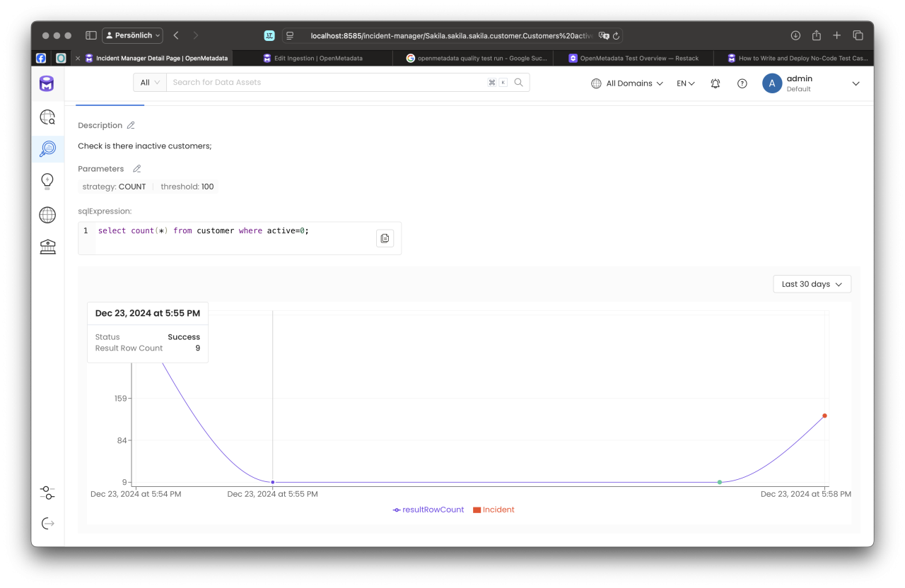Click the description text about inactive customers

coord(145,146)
